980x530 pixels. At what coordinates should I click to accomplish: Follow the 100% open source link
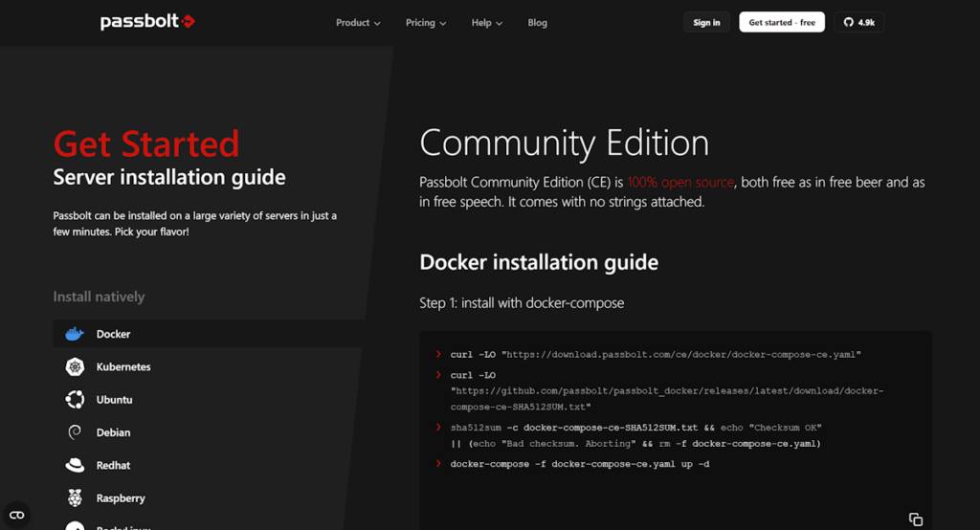[x=680, y=182]
